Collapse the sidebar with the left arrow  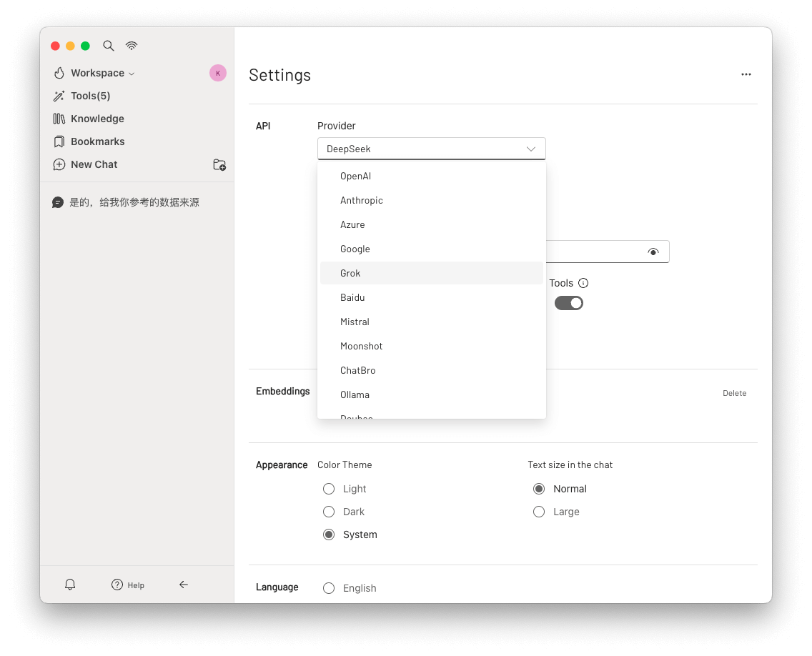(183, 585)
